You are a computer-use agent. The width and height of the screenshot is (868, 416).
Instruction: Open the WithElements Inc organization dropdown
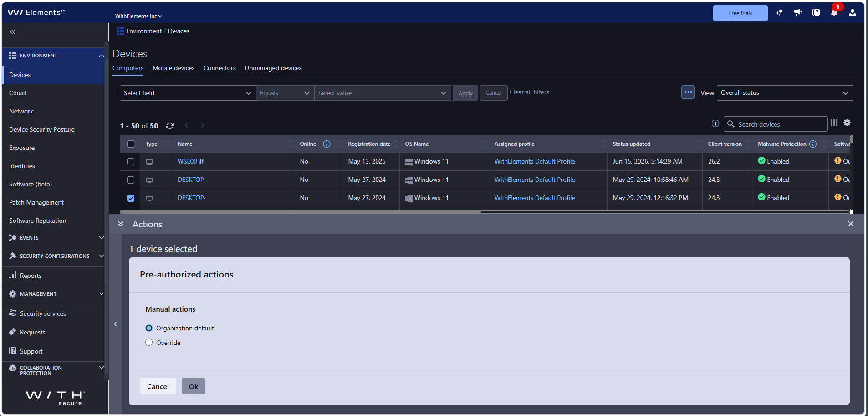point(138,16)
